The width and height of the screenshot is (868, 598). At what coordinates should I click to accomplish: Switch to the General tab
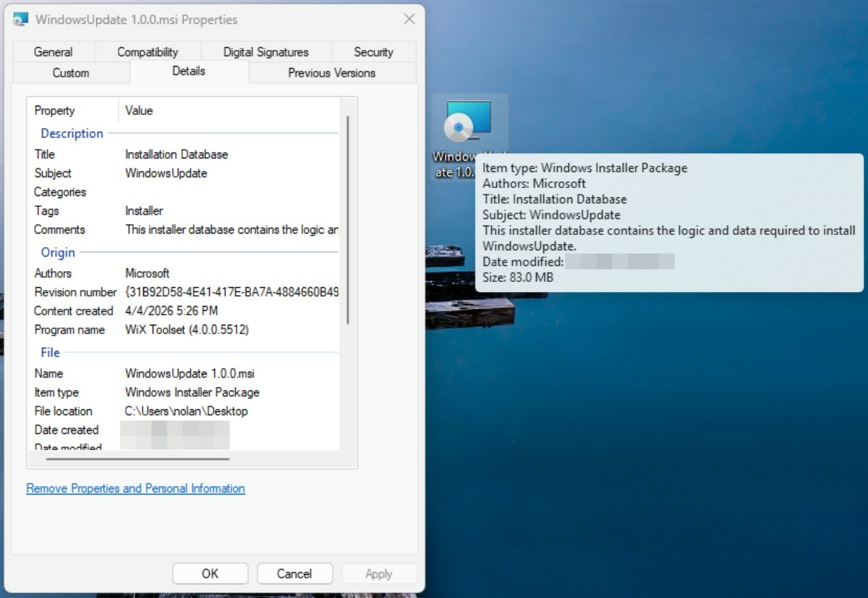54,51
